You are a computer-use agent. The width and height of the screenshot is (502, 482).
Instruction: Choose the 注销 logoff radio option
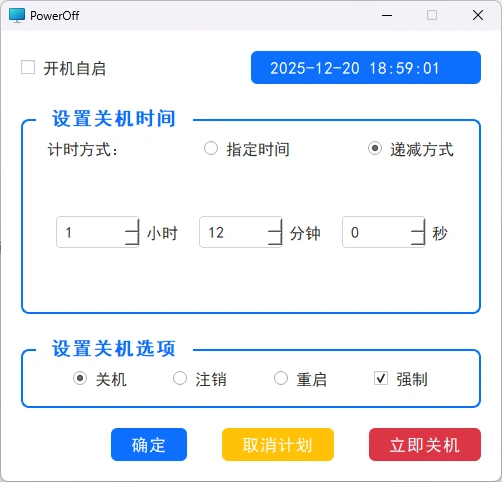(180, 378)
